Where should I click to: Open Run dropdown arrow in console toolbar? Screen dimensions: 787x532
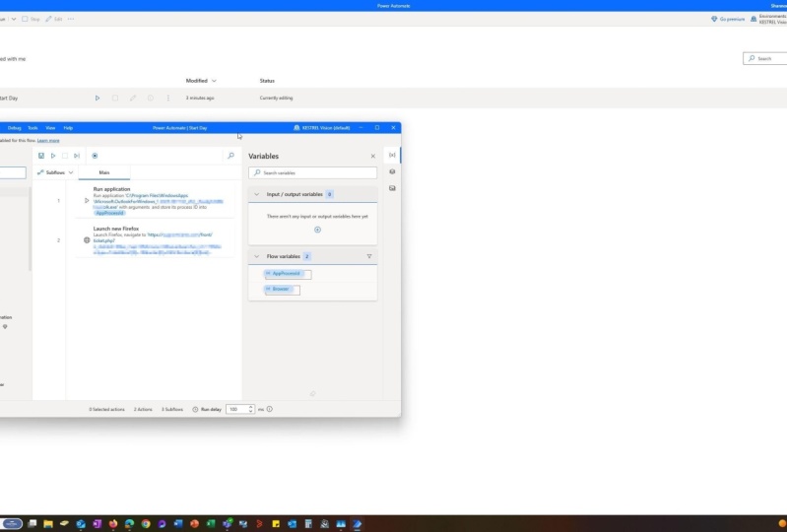coord(14,19)
